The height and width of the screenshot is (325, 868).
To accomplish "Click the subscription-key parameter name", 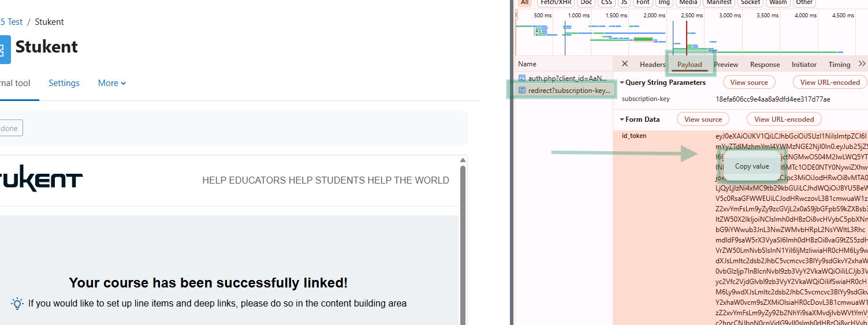I will pos(646,99).
